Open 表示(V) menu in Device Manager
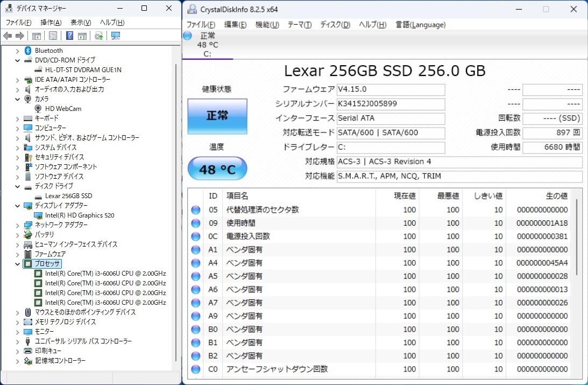The image size is (588, 385). tap(81, 23)
